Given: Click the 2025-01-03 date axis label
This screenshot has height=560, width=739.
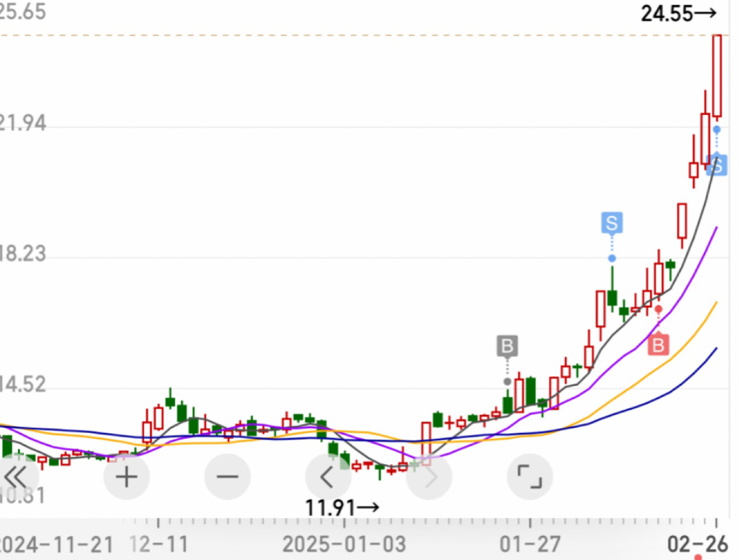Looking at the screenshot, I should 344,544.
